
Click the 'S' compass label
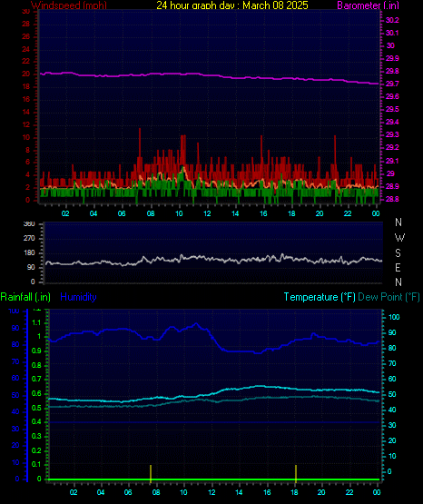(x=398, y=253)
